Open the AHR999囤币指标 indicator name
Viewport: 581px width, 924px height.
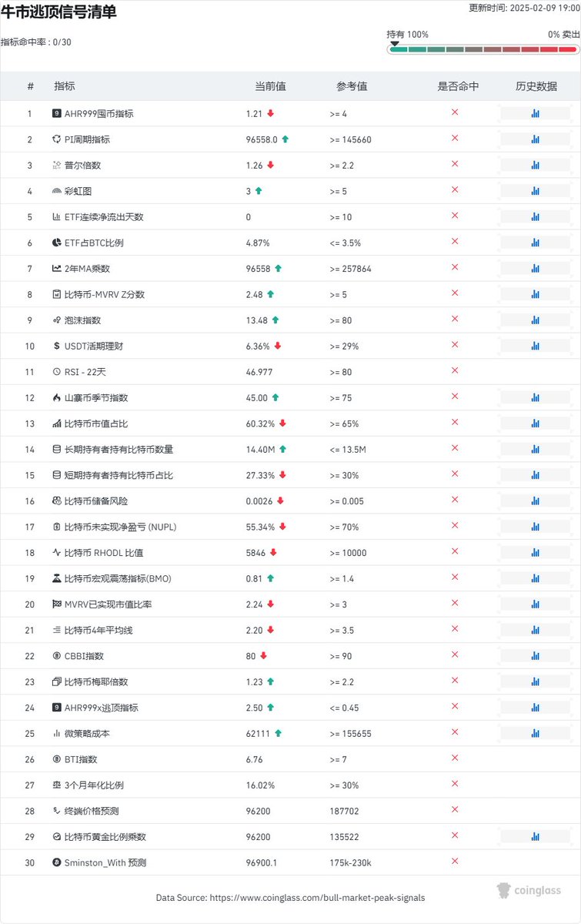coord(99,114)
